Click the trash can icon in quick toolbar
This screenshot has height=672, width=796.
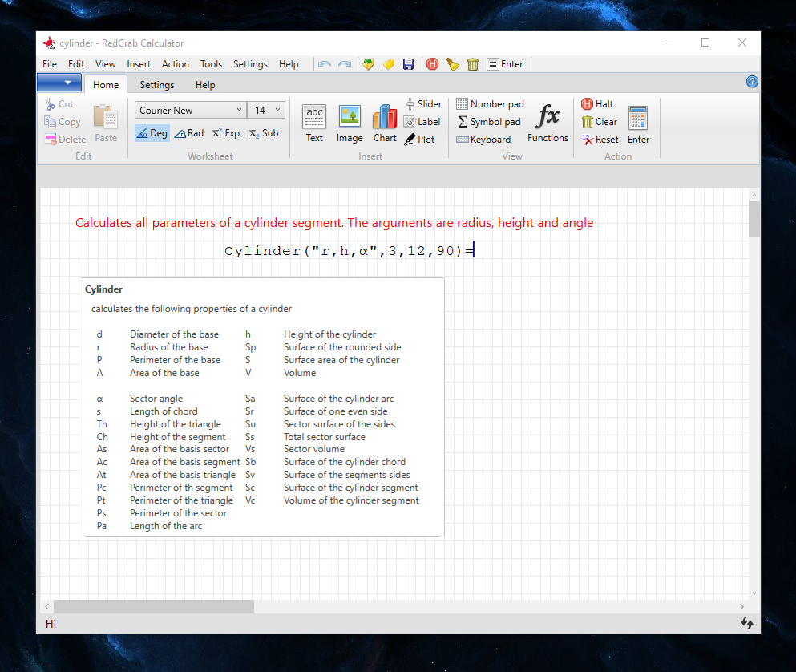(473, 64)
